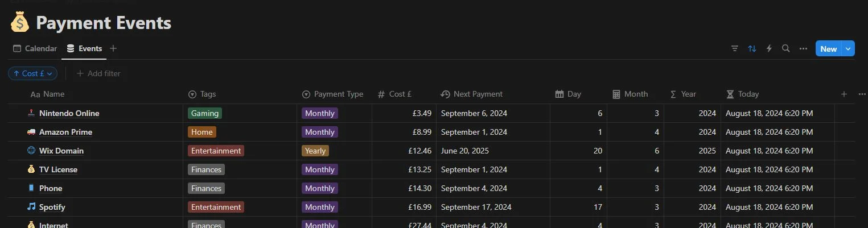Click the blue sort arrows icon
868x228 pixels.
752,49
